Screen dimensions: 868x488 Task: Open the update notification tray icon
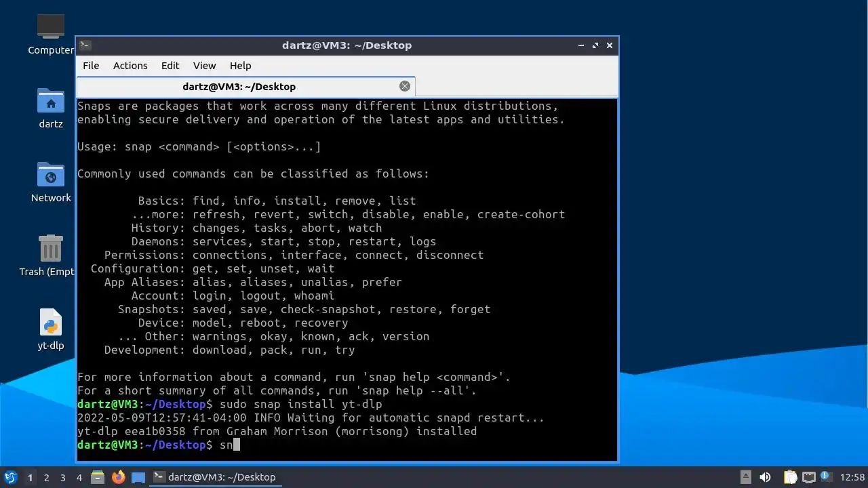point(826,477)
